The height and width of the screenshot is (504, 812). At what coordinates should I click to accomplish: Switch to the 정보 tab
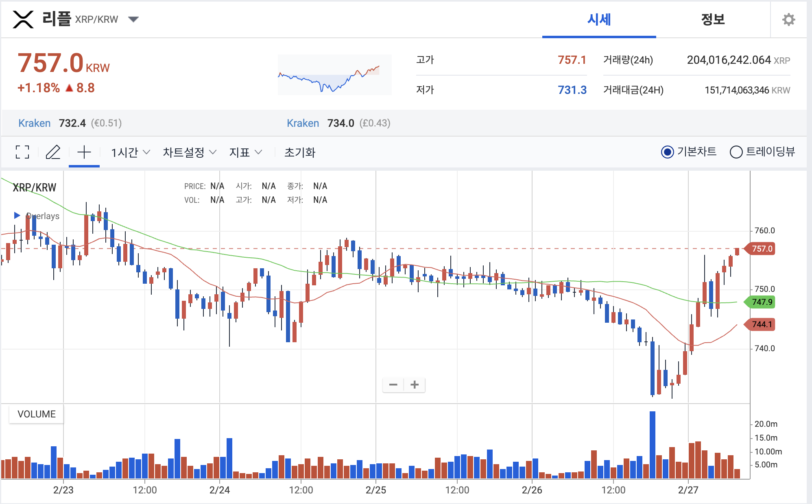click(x=713, y=20)
